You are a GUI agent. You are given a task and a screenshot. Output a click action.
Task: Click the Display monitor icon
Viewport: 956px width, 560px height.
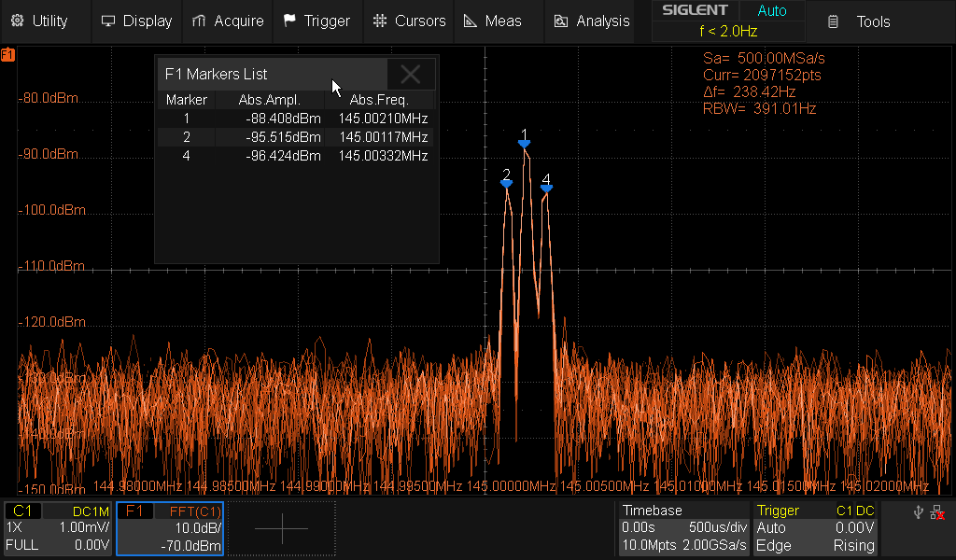point(108,21)
